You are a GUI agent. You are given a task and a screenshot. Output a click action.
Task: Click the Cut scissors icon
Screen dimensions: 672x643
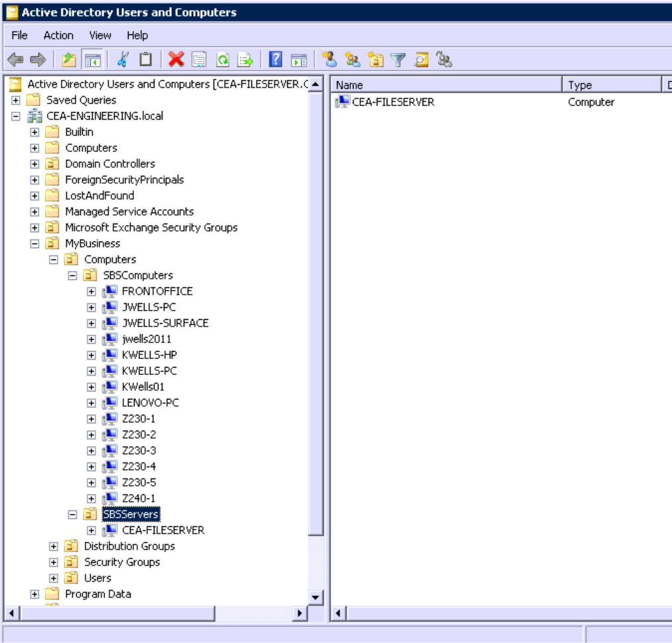tap(123, 60)
